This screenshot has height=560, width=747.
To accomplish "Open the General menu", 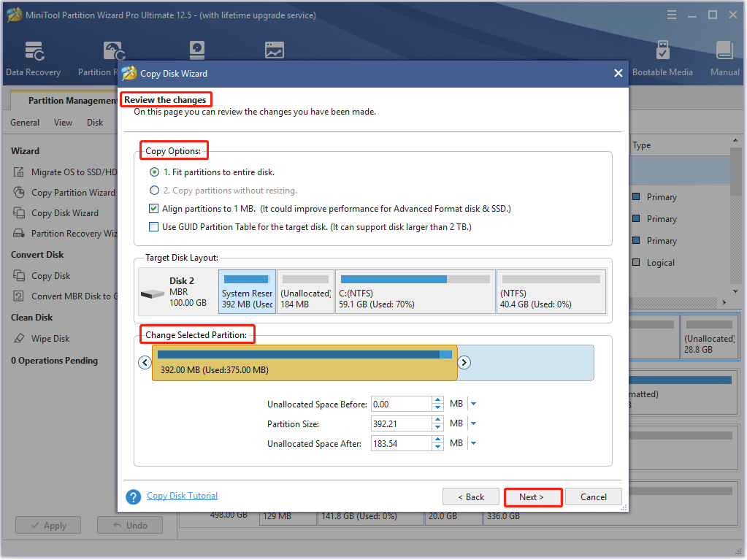I will [25, 123].
